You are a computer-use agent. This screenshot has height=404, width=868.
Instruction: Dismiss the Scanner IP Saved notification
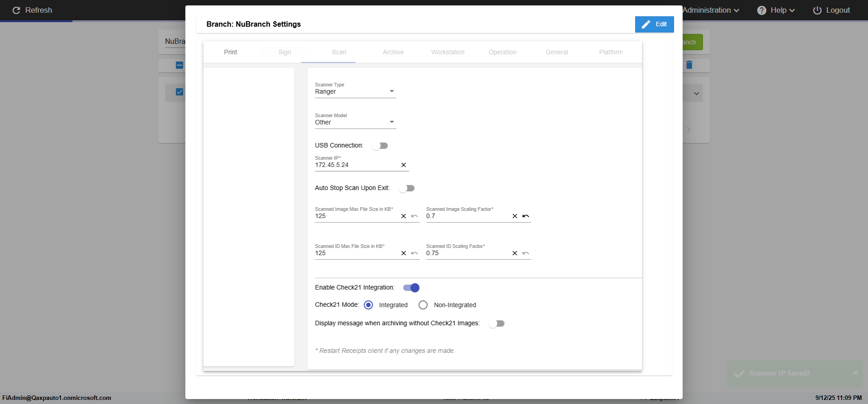pos(855,373)
